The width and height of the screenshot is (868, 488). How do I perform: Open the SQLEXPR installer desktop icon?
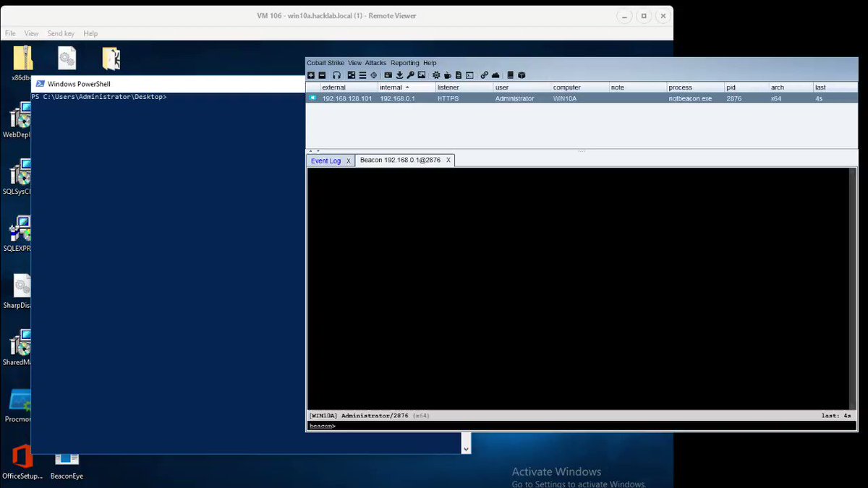[x=17, y=235]
